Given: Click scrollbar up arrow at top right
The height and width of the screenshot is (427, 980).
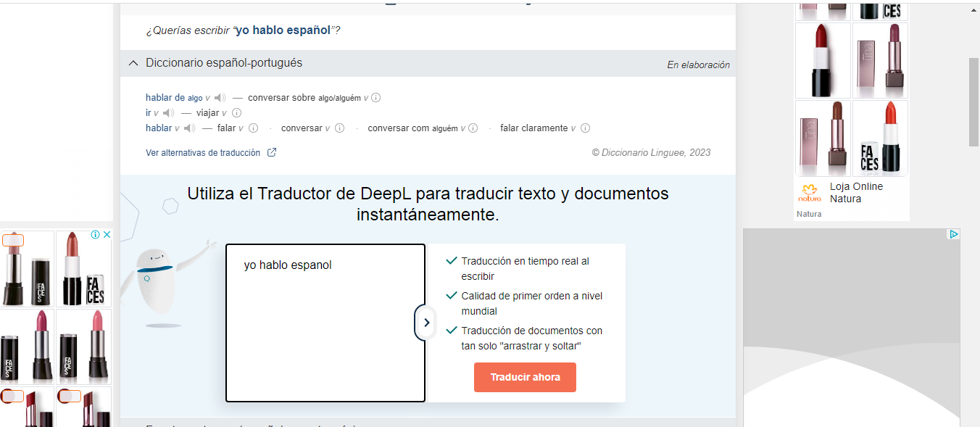Looking at the screenshot, I should (x=974, y=10).
